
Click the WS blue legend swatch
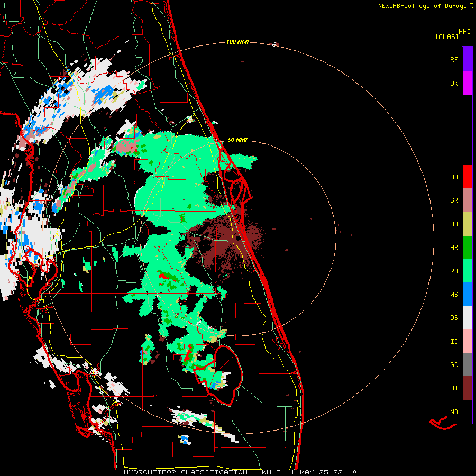[x=467, y=294]
